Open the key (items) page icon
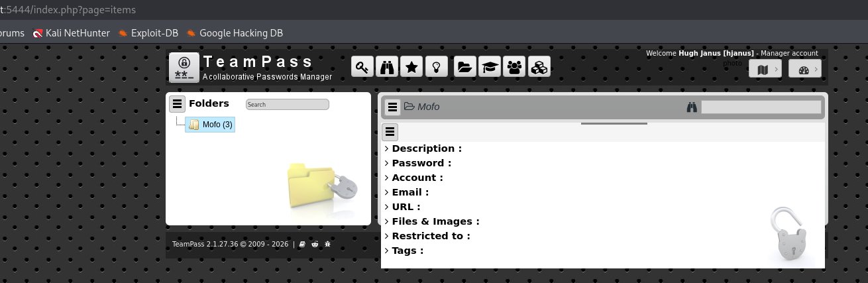This screenshot has height=283, width=868. (x=362, y=66)
